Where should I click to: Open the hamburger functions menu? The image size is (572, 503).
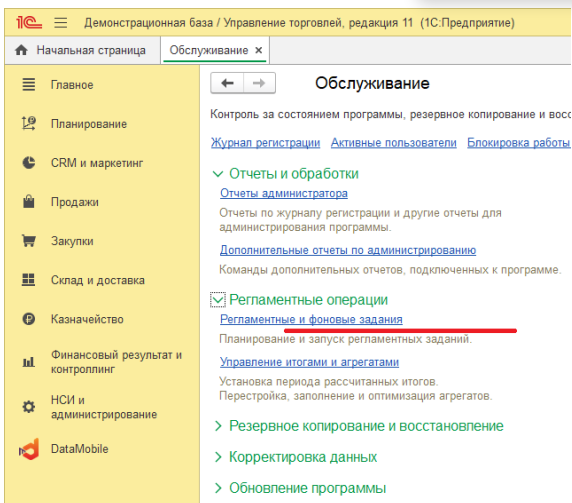(x=61, y=23)
